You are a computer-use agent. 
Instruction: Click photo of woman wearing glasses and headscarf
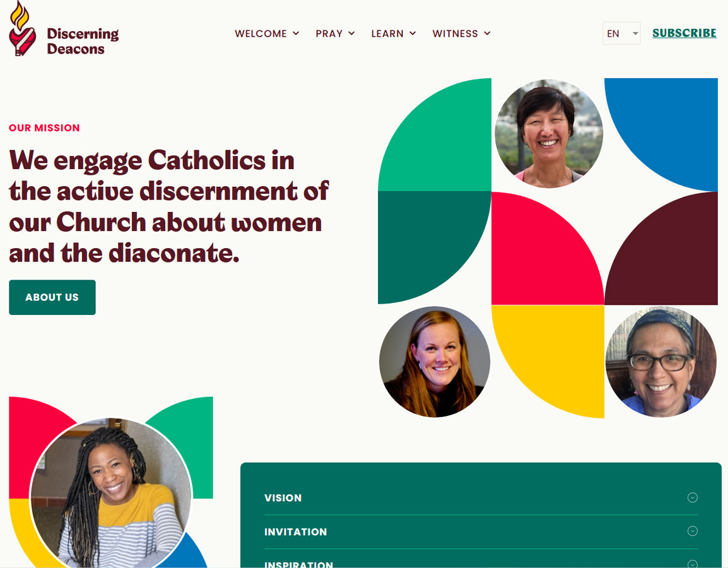click(661, 362)
